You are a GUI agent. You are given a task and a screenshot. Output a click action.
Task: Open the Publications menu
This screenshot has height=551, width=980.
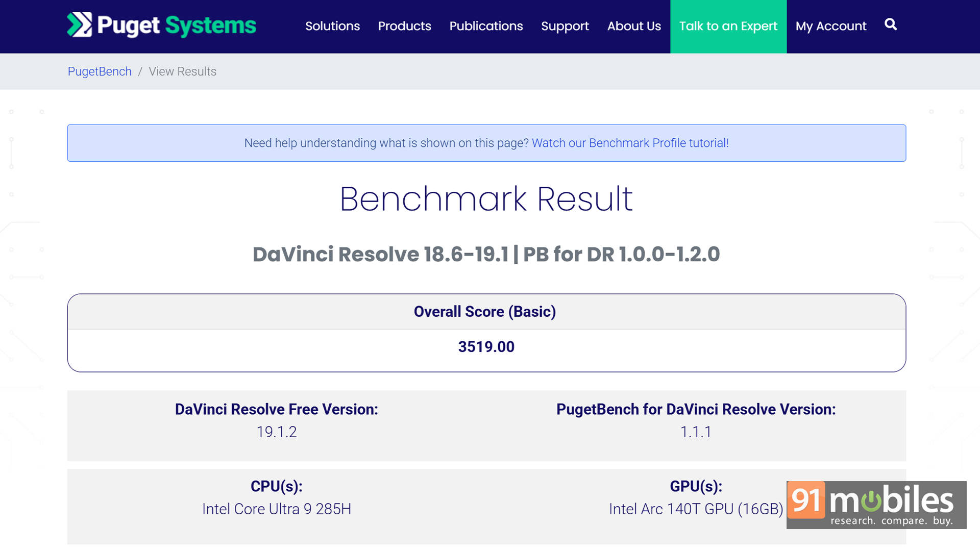pyautogui.click(x=486, y=26)
